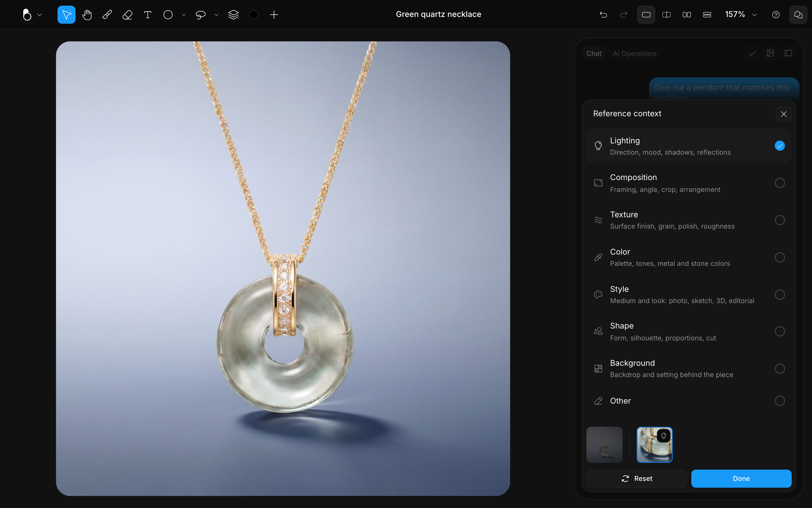Screen dimensions: 812x508
Task: Switch to single view layout
Action: point(646,15)
